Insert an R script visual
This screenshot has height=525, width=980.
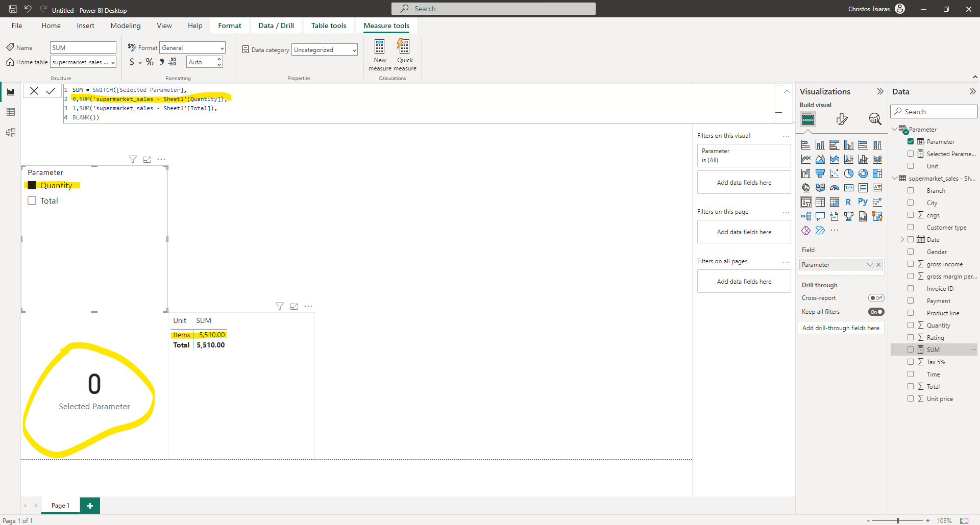[x=848, y=202]
